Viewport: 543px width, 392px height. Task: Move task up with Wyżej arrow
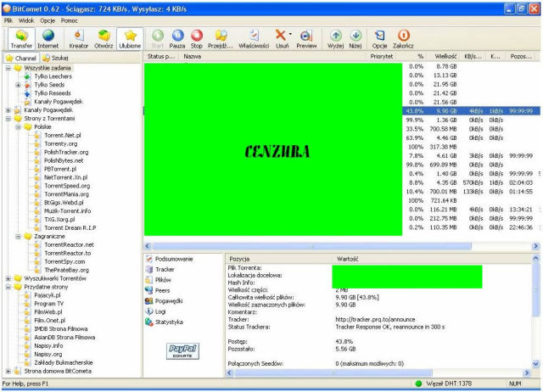tap(336, 38)
